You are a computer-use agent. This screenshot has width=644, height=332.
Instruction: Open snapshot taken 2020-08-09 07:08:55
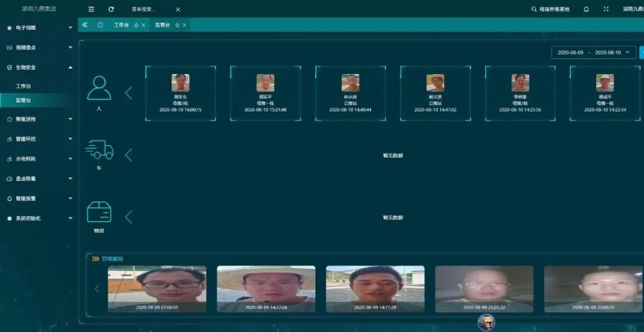coord(157,289)
